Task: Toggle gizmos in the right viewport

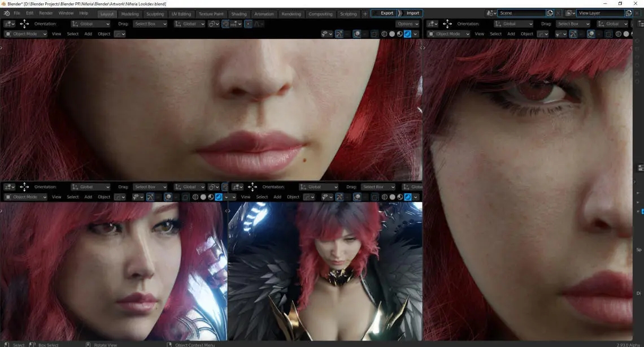Action: [573, 34]
